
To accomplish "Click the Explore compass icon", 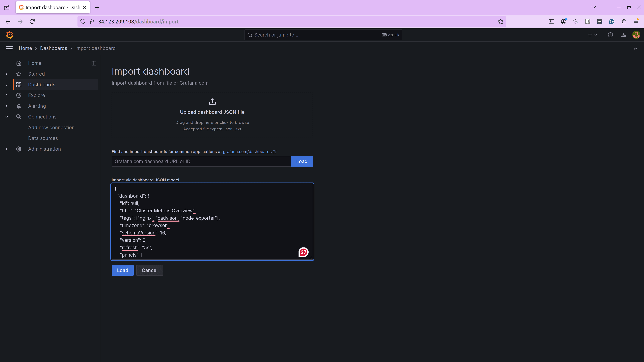I will tap(19, 95).
